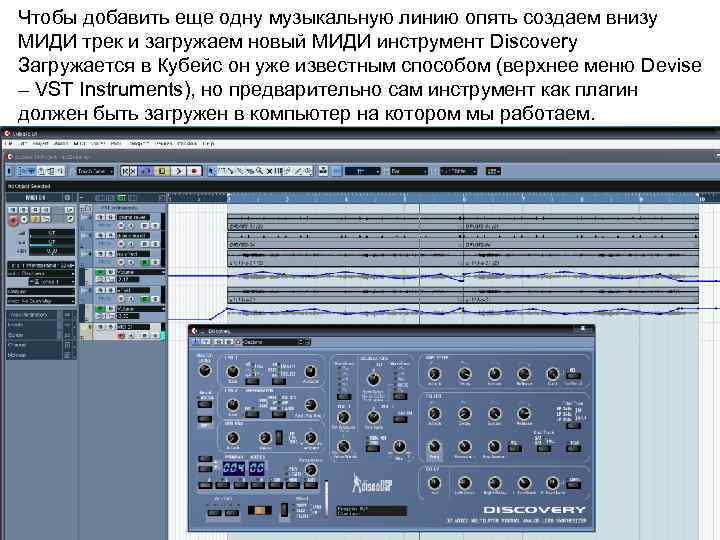
Task: Open the Touch Fader automation mode dropdown
Action: click(95, 171)
